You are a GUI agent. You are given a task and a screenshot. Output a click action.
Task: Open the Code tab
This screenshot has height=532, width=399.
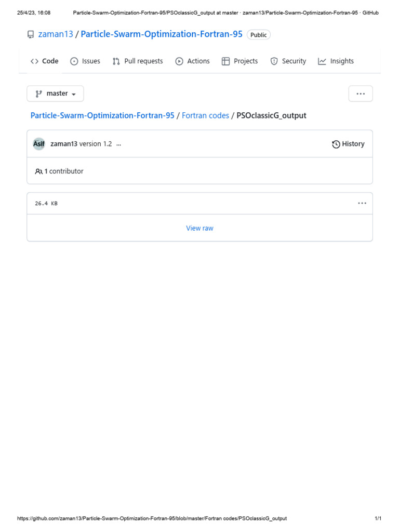click(45, 61)
